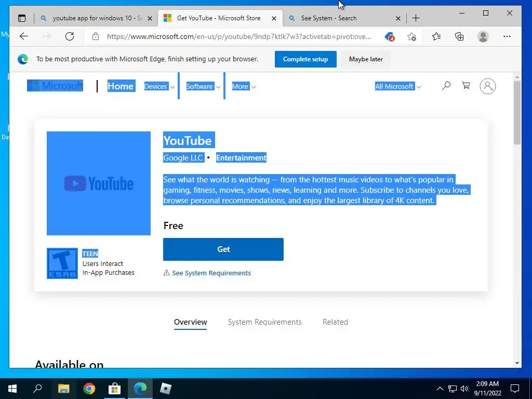Dismiss with Maybe later button
532x399 pixels.
click(x=366, y=59)
